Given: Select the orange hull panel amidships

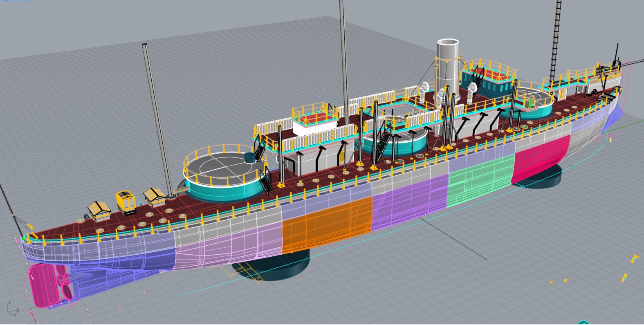Looking at the screenshot, I should click(327, 225).
